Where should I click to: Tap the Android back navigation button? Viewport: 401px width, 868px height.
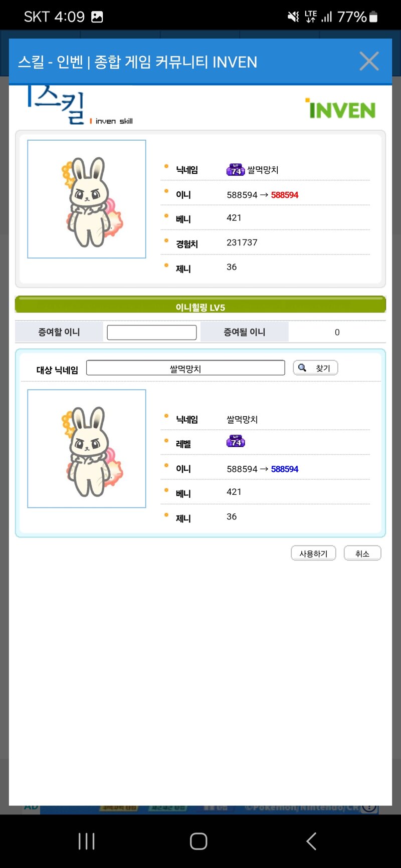coord(311,841)
